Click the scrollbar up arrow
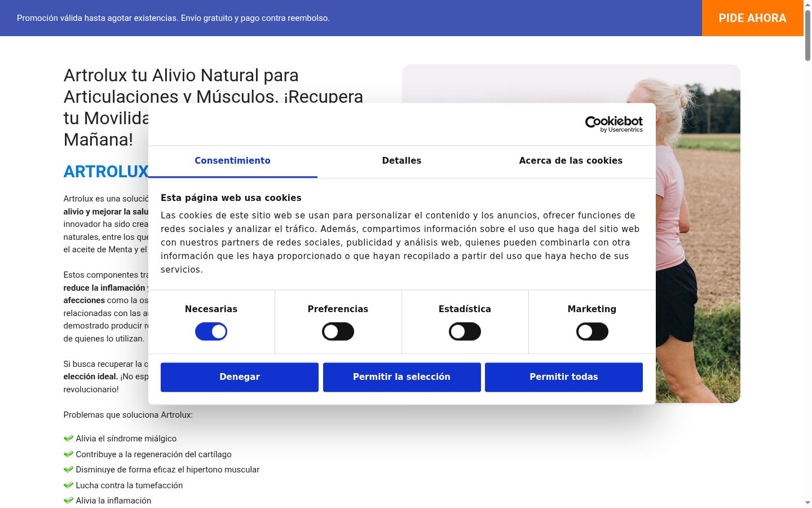The image size is (812, 508). click(808, 5)
